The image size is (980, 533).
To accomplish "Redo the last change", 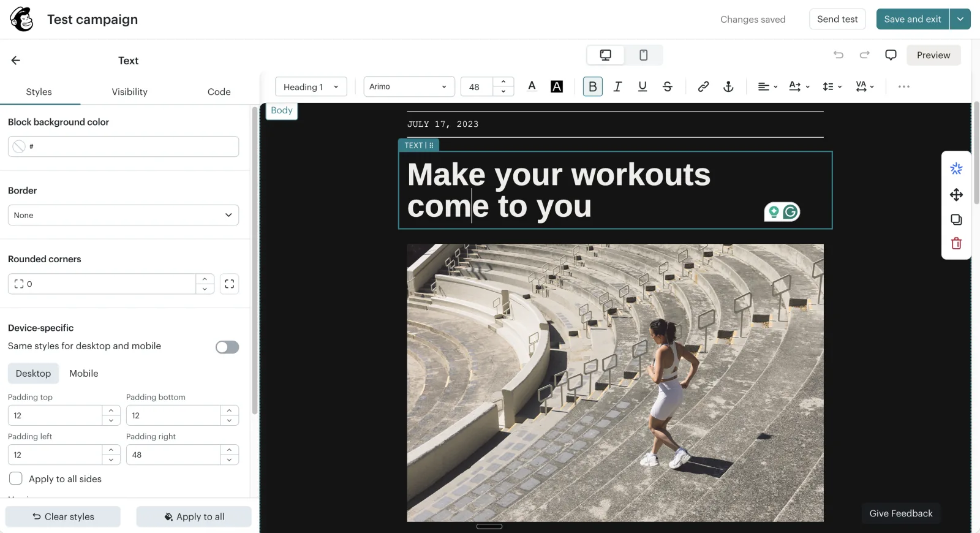I will (864, 55).
